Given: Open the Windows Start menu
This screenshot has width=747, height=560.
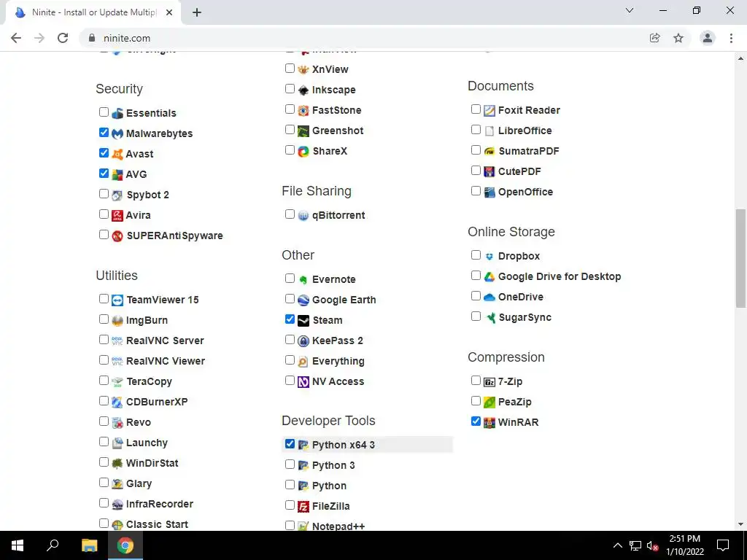Looking at the screenshot, I should point(18,545).
